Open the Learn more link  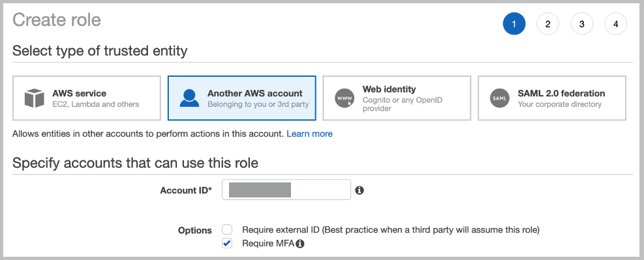pos(310,134)
